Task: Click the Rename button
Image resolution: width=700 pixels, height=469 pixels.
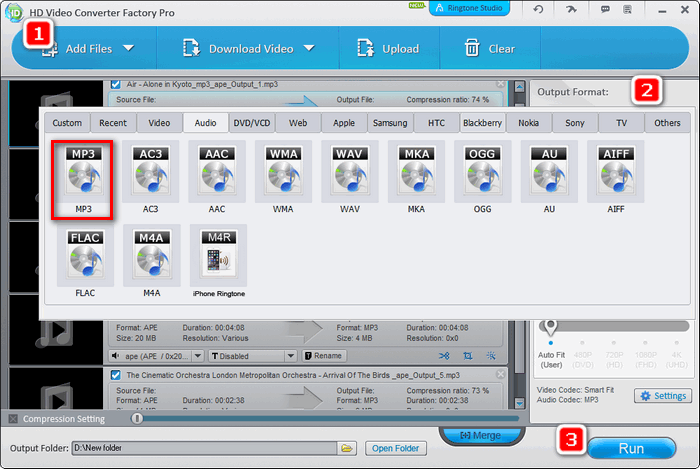Action: [324, 356]
